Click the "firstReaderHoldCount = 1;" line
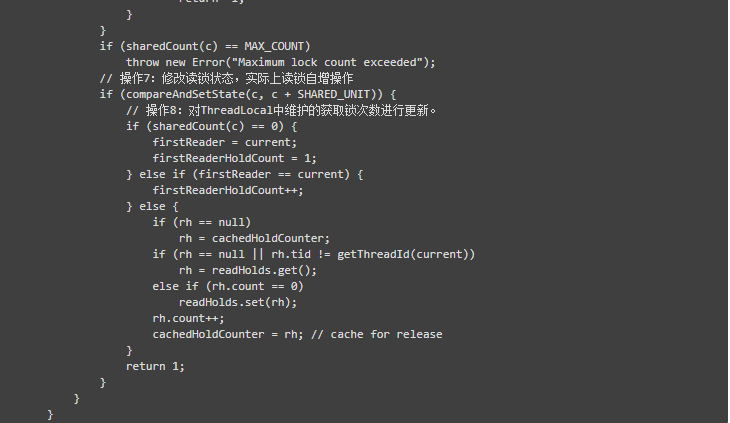 click(234, 158)
